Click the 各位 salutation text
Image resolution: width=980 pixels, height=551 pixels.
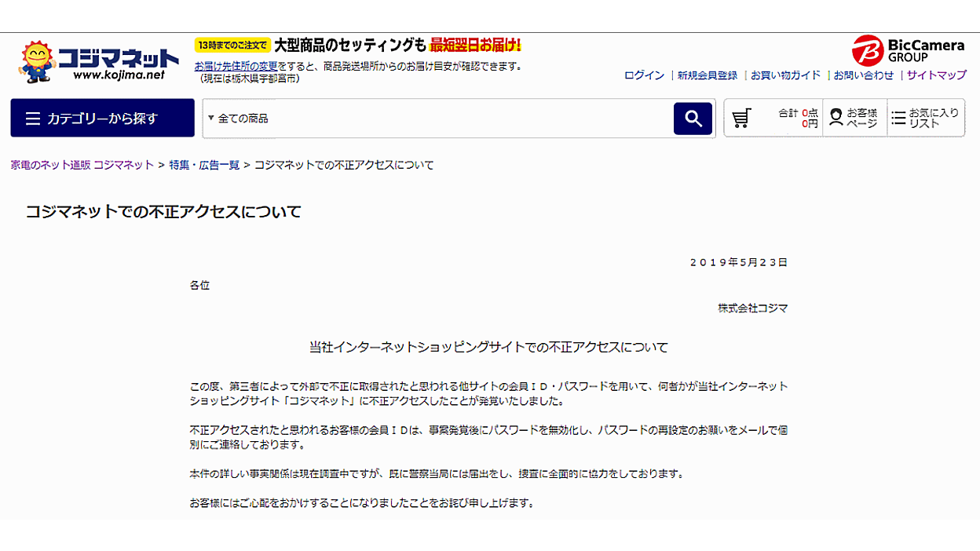(199, 286)
